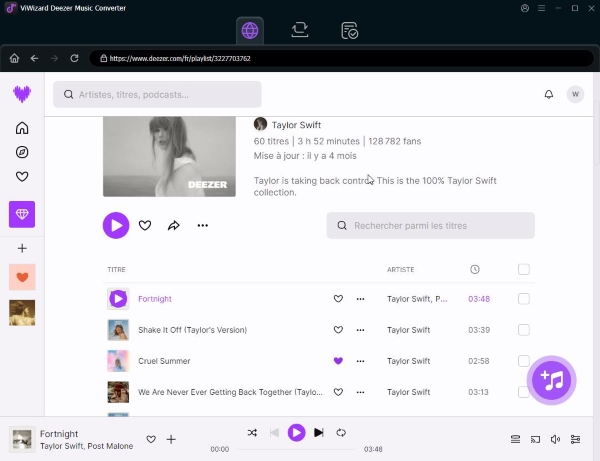This screenshot has height=461, width=600.
Task: Add playlist to favorites with heart icon
Action: (145, 225)
